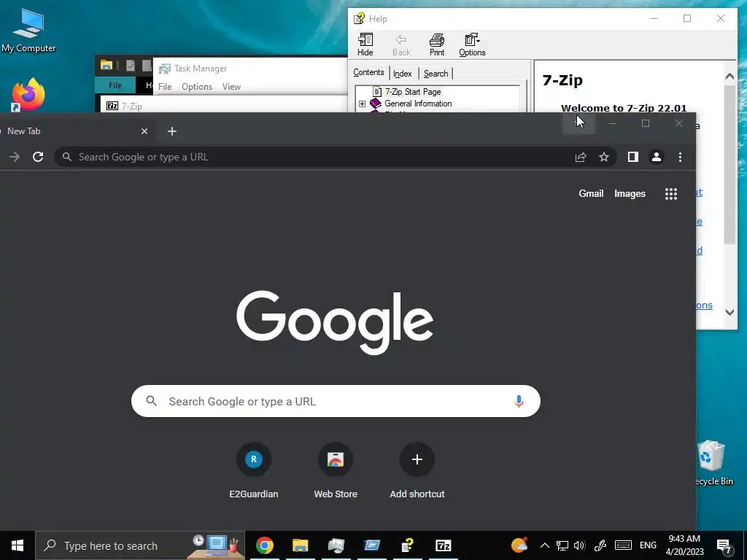
Task: Open Chrome's side panel
Action: [x=632, y=157]
